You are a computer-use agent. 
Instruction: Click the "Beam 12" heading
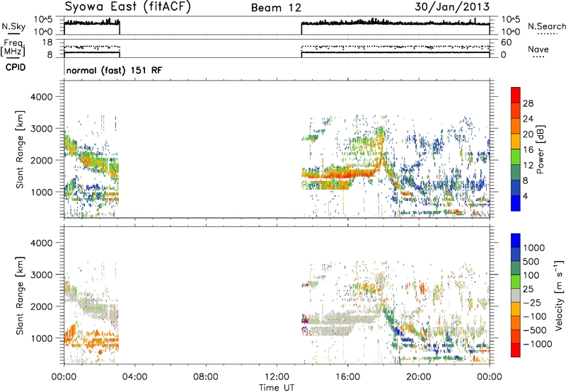pyautogui.click(x=276, y=8)
